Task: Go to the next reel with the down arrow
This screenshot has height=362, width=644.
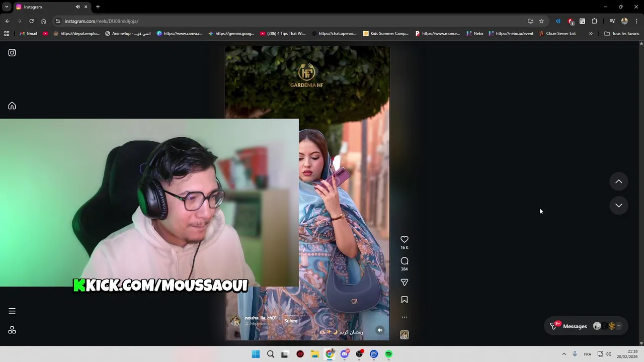Action: pyautogui.click(x=619, y=205)
